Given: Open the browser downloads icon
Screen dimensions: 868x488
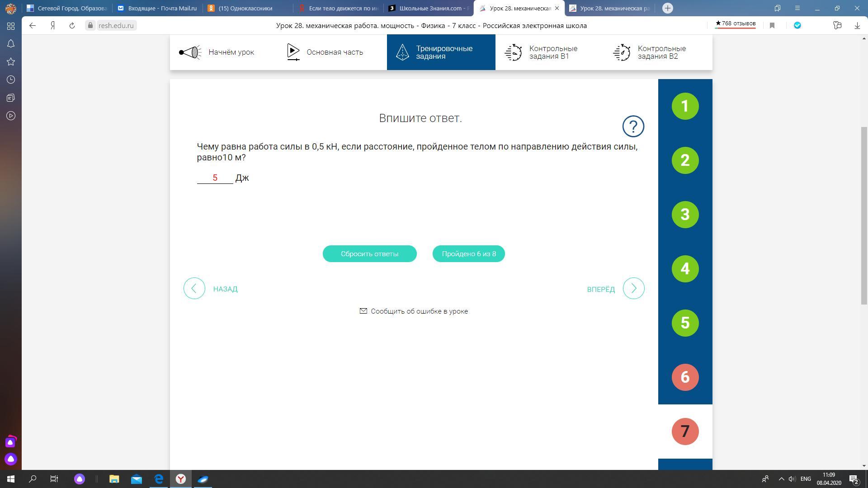Looking at the screenshot, I should click(857, 26).
